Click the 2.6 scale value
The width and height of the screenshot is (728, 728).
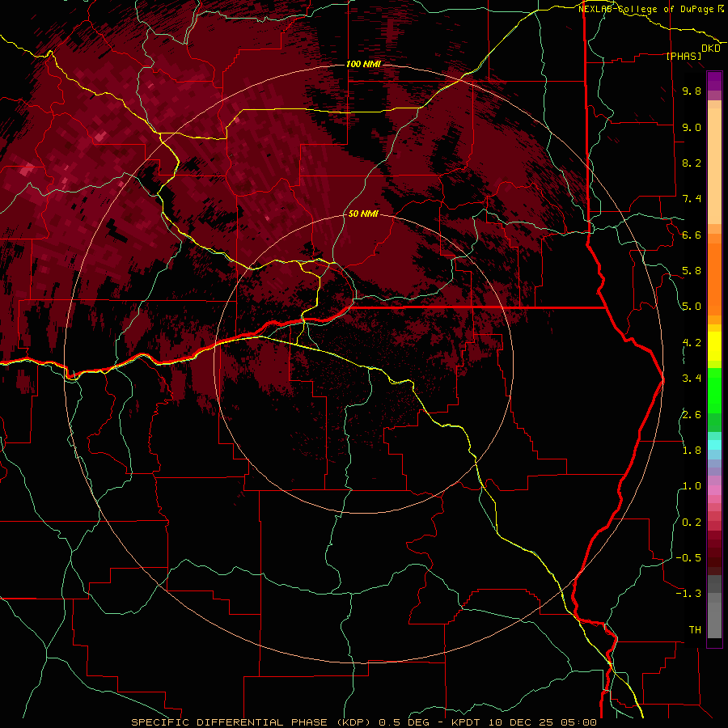pos(692,415)
